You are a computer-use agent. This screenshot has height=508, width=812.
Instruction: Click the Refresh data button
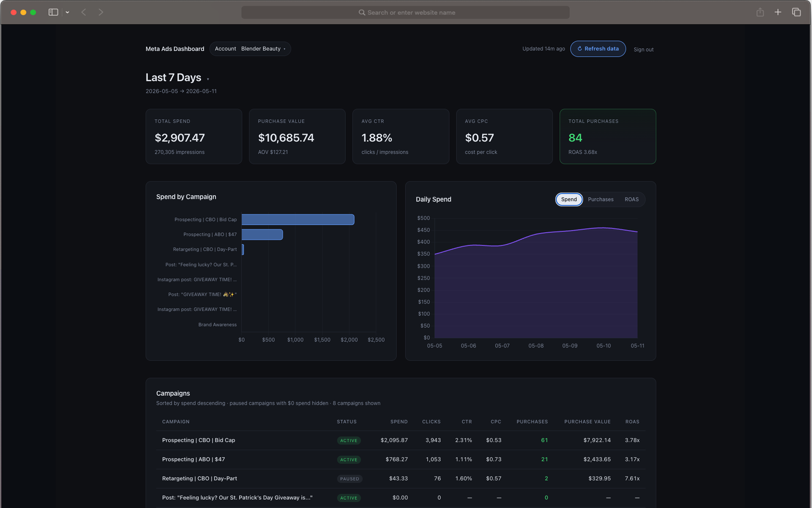point(598,49)
